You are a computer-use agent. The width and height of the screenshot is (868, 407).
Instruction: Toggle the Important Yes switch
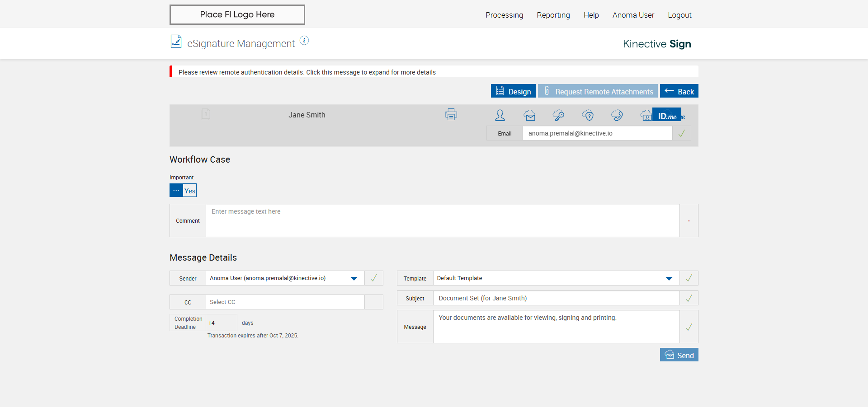183,191
